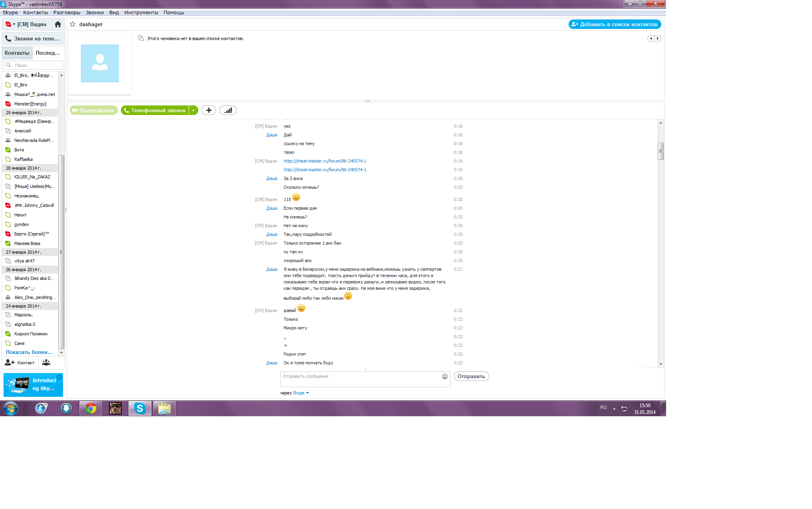Launch Chrome from the taskbar
This screenshot has height=509, width=812.
[x=91, y=408]
